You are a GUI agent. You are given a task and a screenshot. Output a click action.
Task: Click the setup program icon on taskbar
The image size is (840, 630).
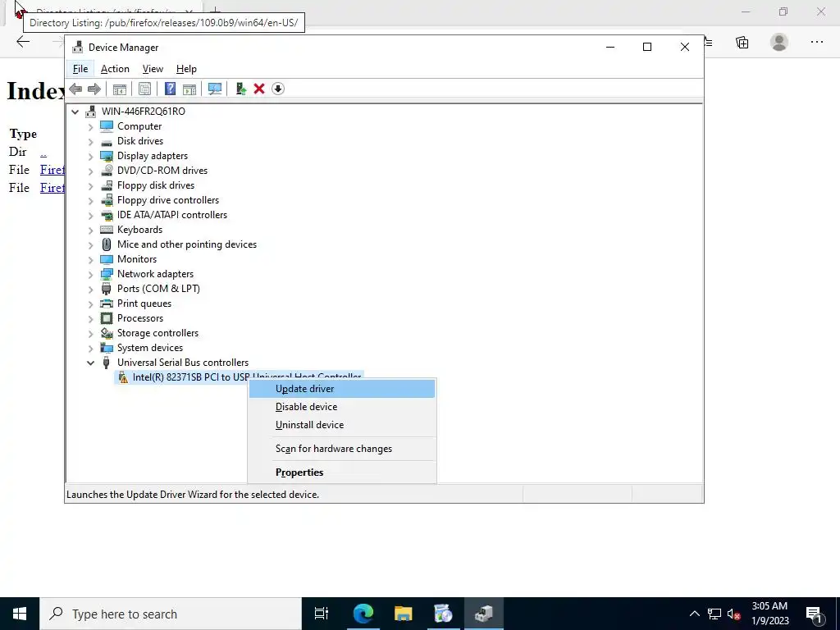pos(443,614)
